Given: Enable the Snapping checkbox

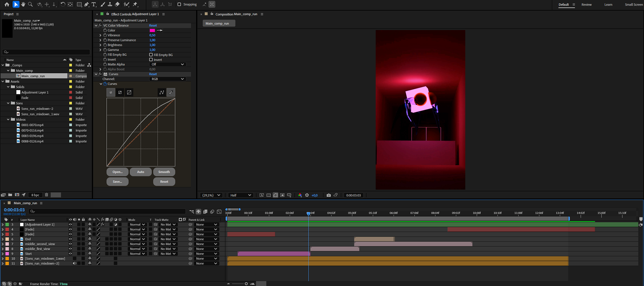Looking at the screenshot, I should pos(179,4).
